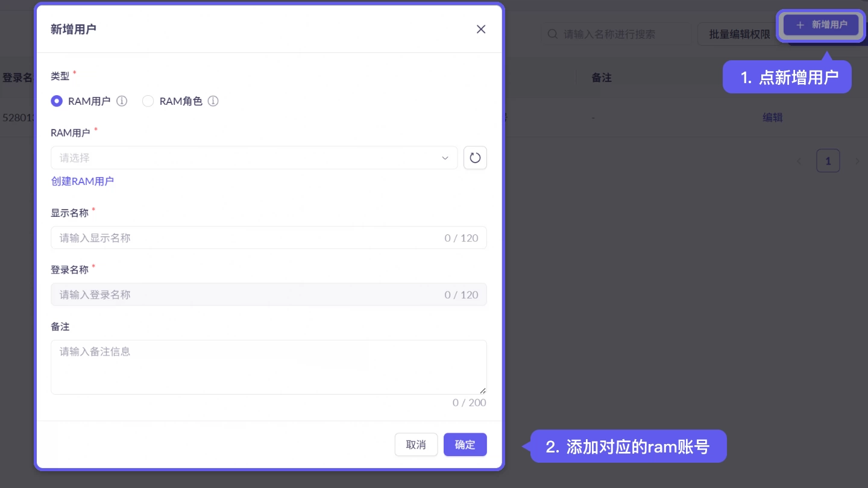Open the 创建RAM用户 link
Screen dimensions: 868x488
[83, 181]
